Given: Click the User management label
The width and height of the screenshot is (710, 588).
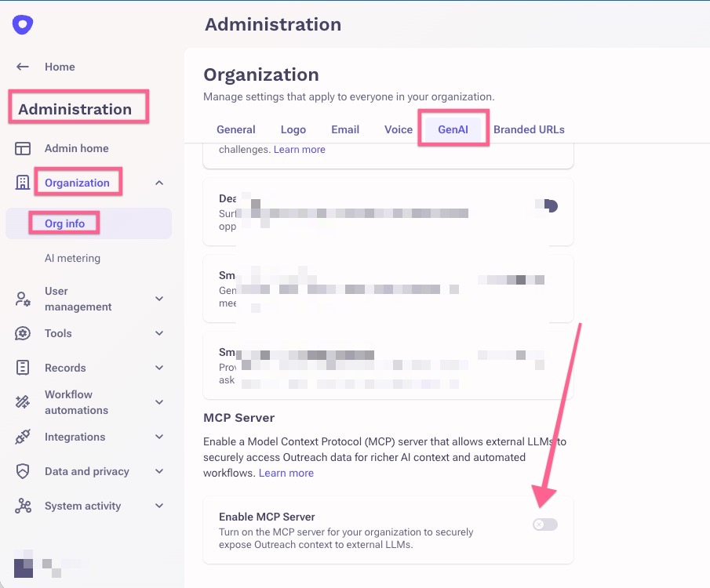Looking at the screenshot, I should tap(78, 299).
